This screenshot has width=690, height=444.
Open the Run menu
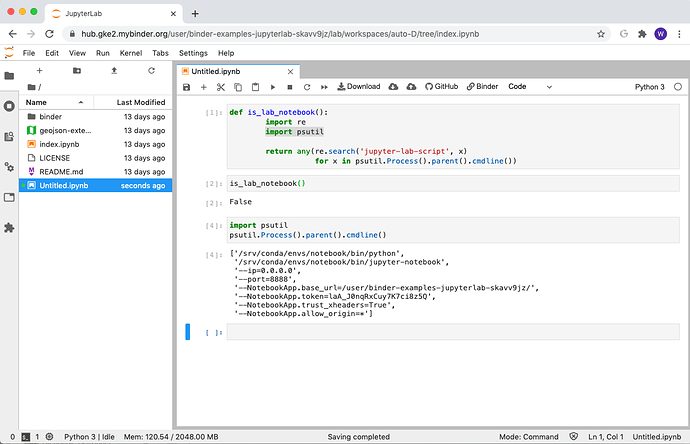click(x=103, y=53)
